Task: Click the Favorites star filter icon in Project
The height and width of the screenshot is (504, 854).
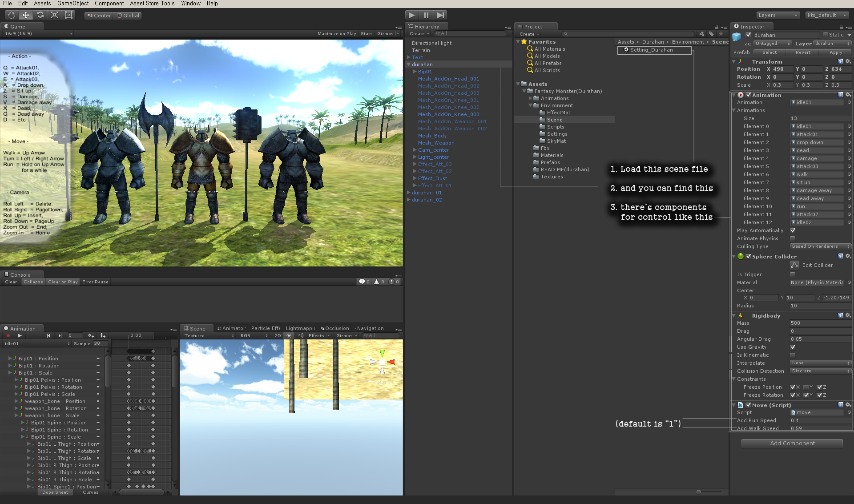Action: [721, 34]
